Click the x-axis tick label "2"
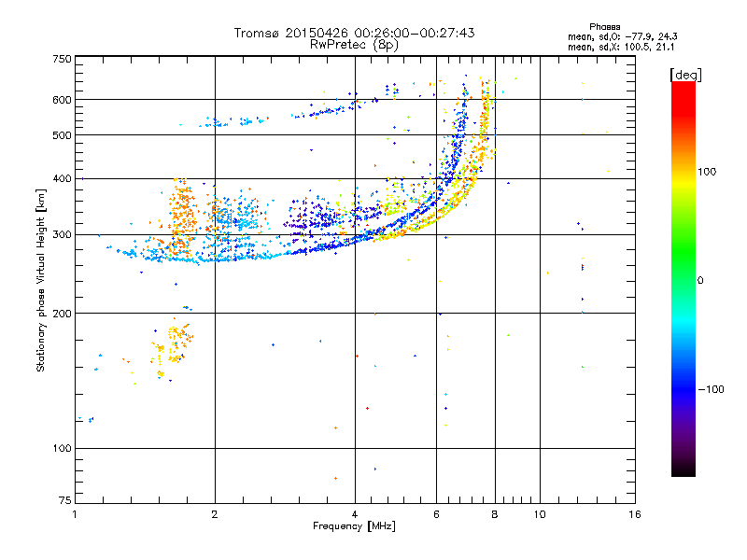 tap(215, 514)
